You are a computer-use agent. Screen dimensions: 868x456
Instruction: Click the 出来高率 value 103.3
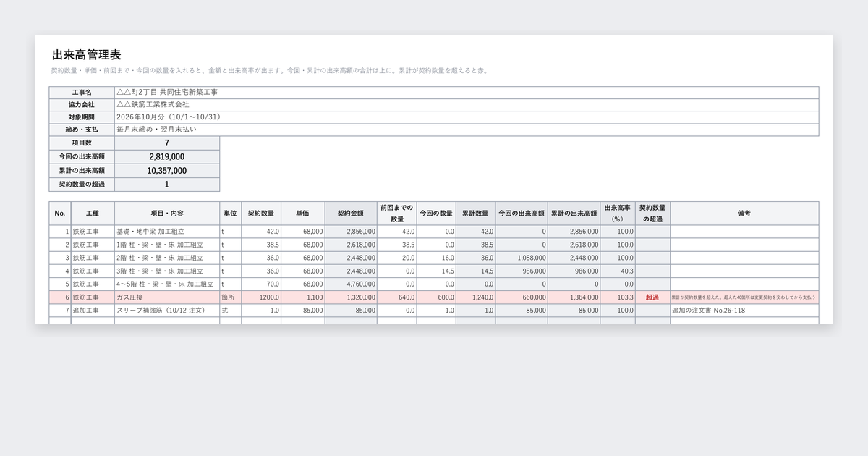tap(618, 297)
